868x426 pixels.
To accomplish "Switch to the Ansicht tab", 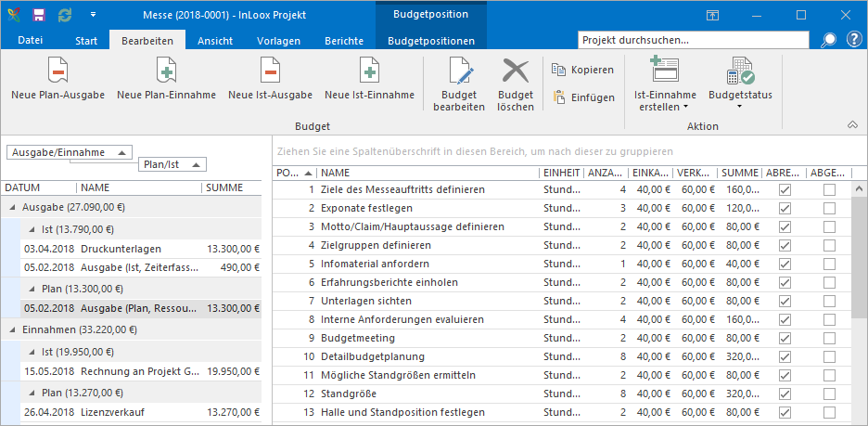I will pos(215,41).
